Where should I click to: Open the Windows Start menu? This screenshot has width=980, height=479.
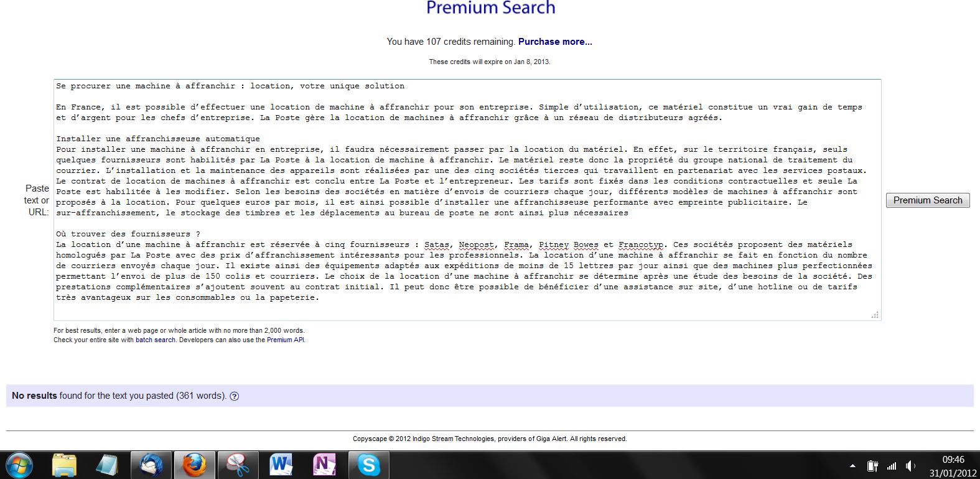pyautogui.click(x=19, y=465)
